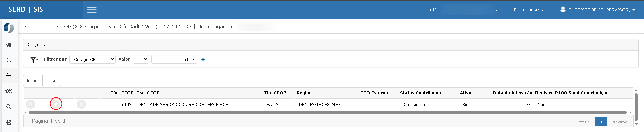The image size is (644, 132).
Task: Click the sidebar magnifier search icon
Action: tap(9, 107)
